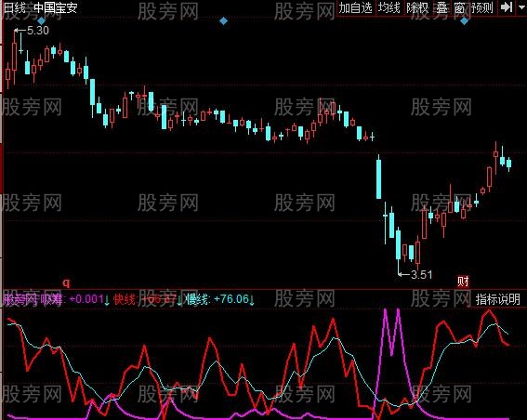This screenshot has height=420, width=527.
Task: Click the 加自选 add-to-watchlist button
Action: (355, 7)
